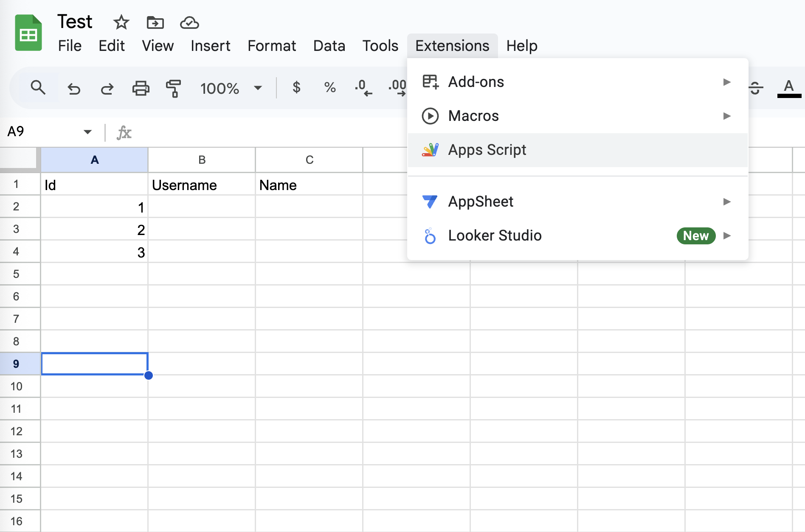Select the Username header cell
Viewport: 805px width, 532px height.
coord(202,185)
